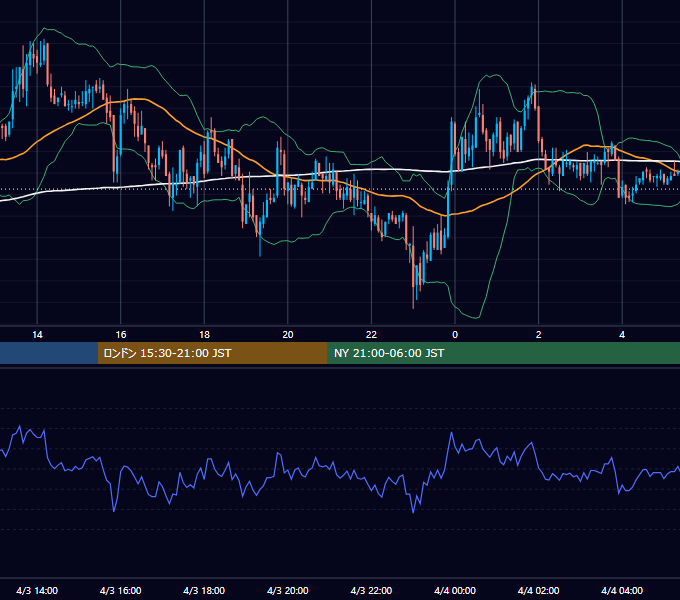
Task: Click the 22 hour axis label
Action: click(371, 335)
